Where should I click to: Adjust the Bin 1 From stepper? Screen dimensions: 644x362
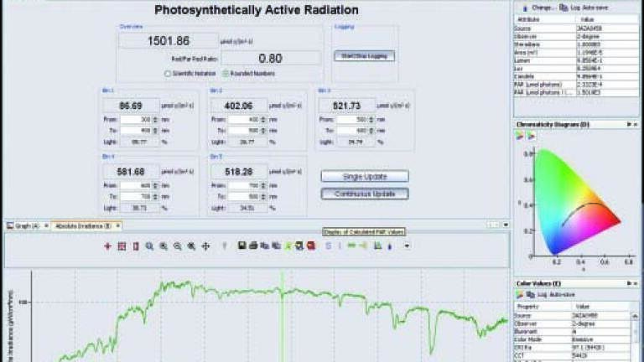tap(155, 120)
